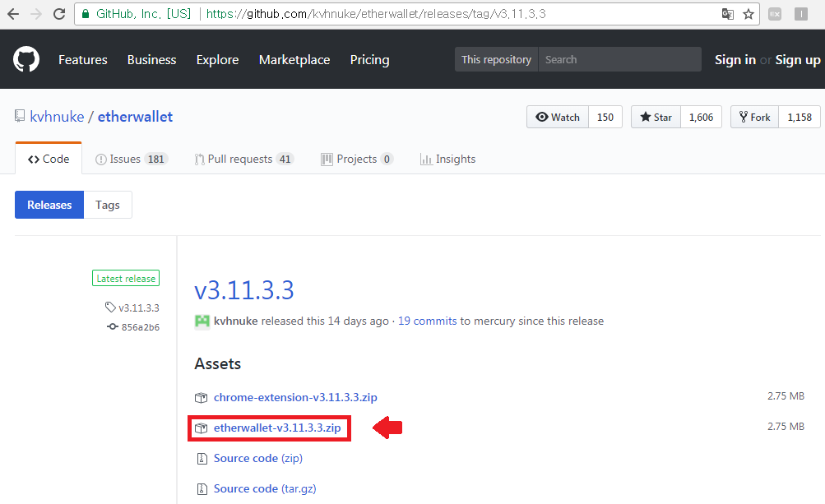Switch to the Pull requests tab

243,159
